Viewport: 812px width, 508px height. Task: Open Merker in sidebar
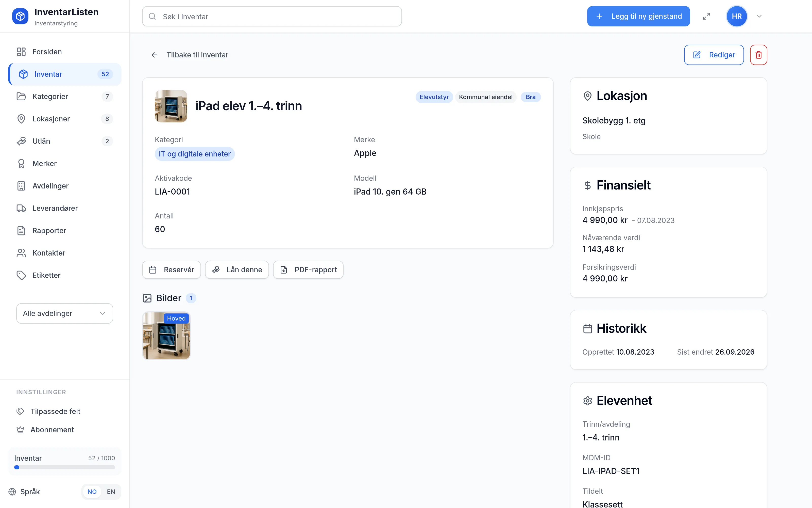pyautogui.click(x=65, y=163)
